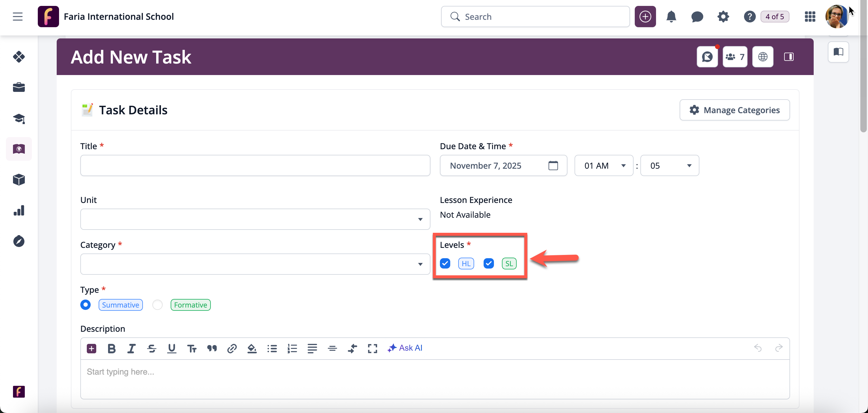Open the book panel on right edge

point(838,52)
